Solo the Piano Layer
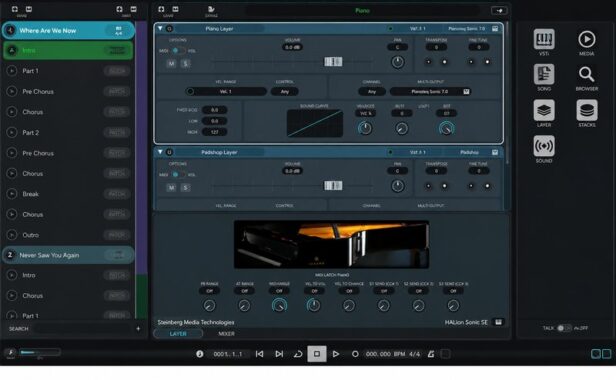This screenshot has height=380, width=616. [x=185, y=63]
